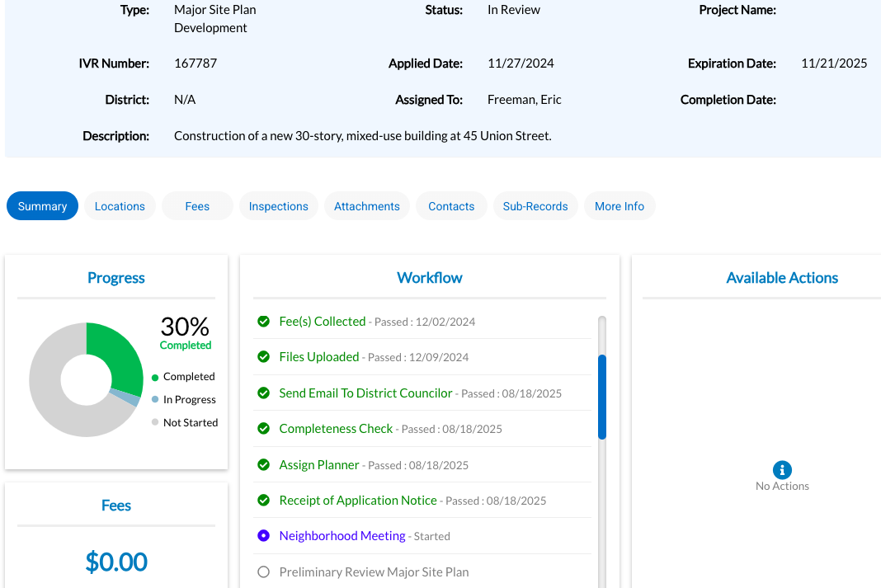Image resolution: width=881 pixels, height=588 pixels.
Task: Click the Neighborhood Meeting started status icon
Action: point(263,536)
